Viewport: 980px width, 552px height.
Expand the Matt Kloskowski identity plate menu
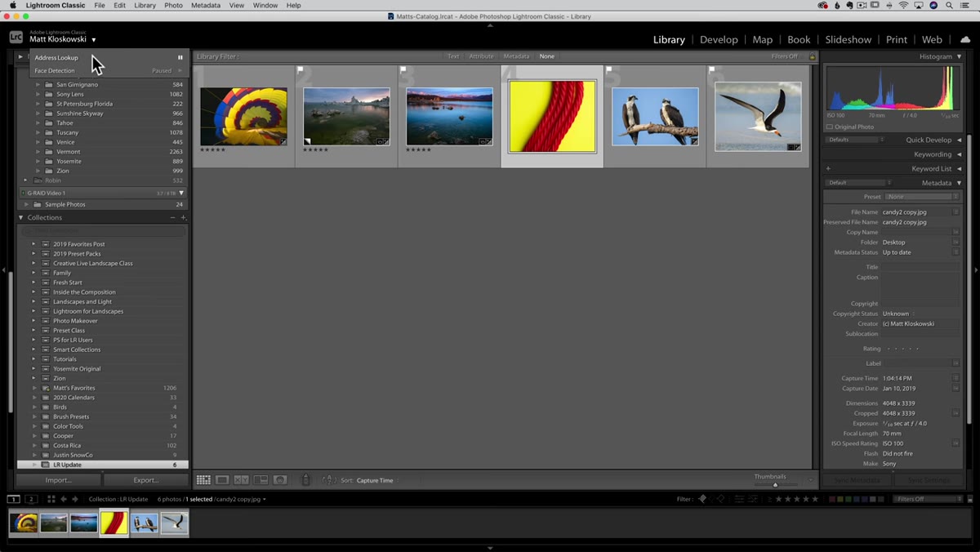point(94,39)
